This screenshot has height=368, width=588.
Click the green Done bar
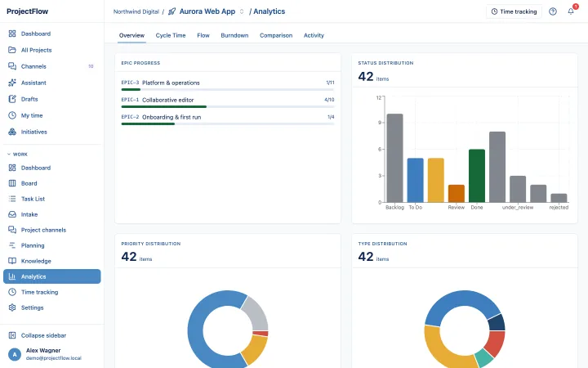click(477, 176)
